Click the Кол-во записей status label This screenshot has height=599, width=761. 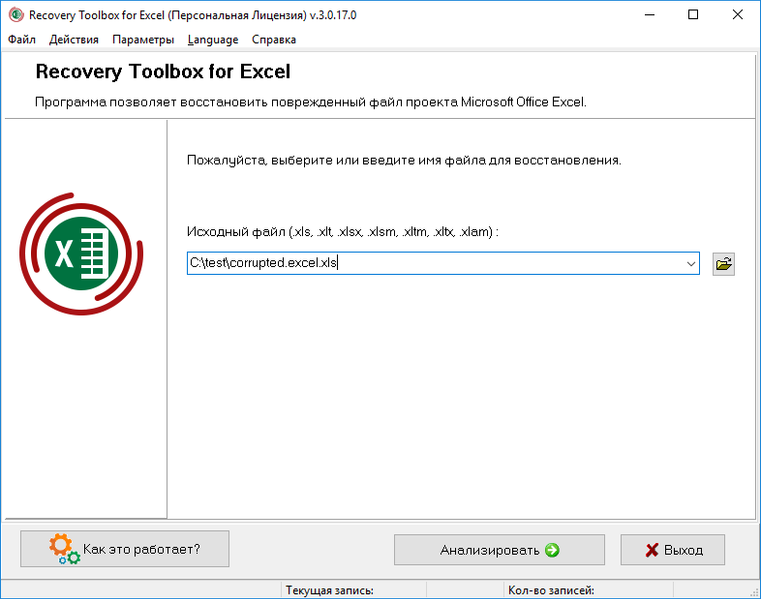pos(551,590)
